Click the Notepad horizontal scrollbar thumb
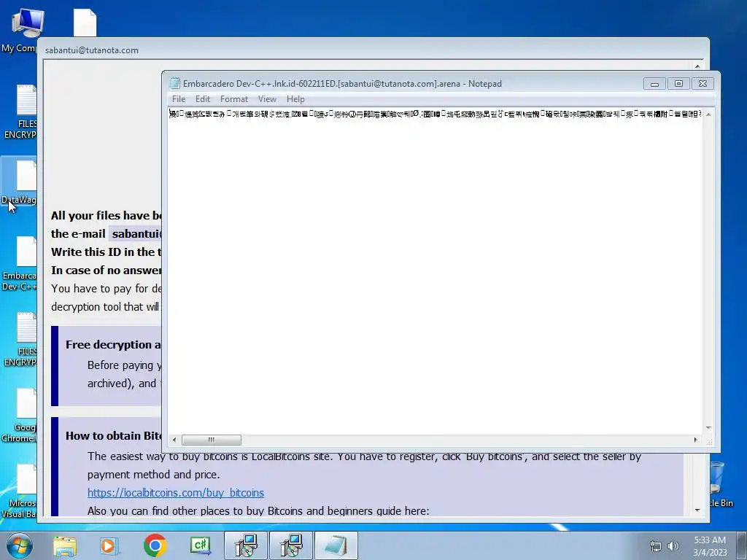 [211, 440]
